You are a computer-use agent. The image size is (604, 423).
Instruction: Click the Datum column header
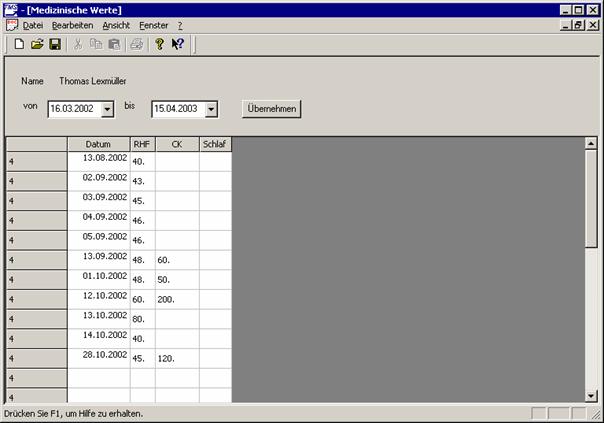coord(99,144)
